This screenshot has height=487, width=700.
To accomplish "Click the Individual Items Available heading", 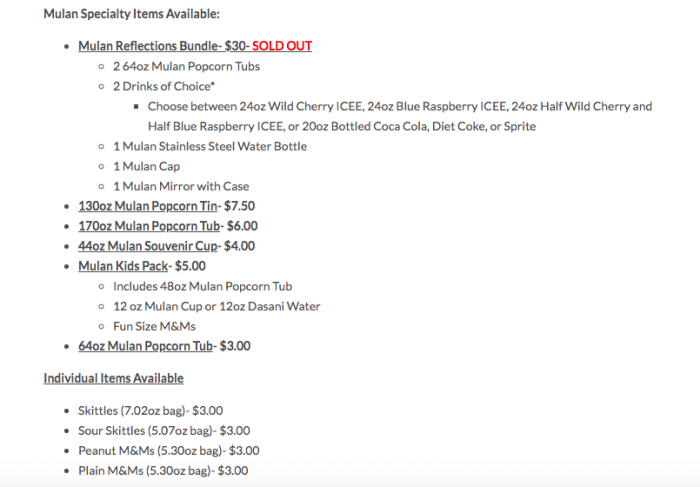I will [113, 378].
